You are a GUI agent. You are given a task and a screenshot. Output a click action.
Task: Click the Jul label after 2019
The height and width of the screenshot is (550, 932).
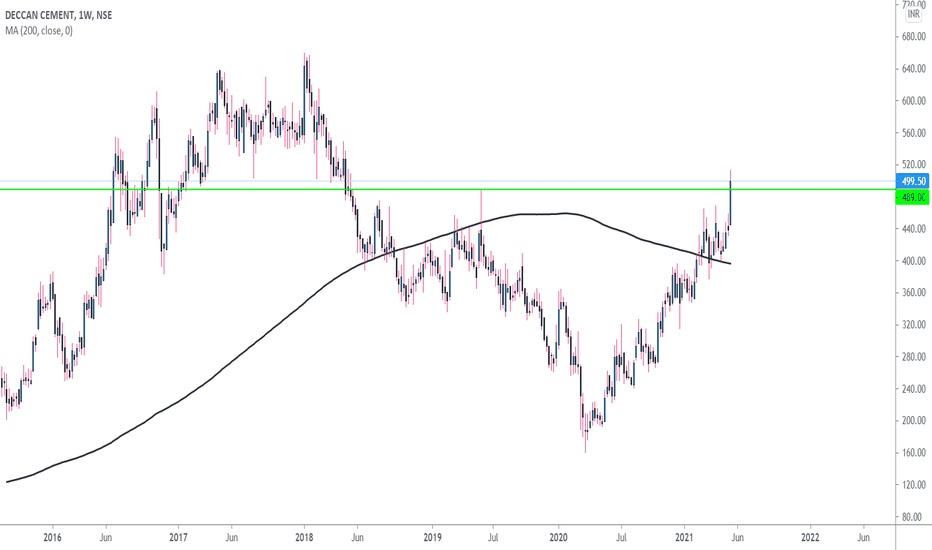pyautogui.click(x=493, y=538)
